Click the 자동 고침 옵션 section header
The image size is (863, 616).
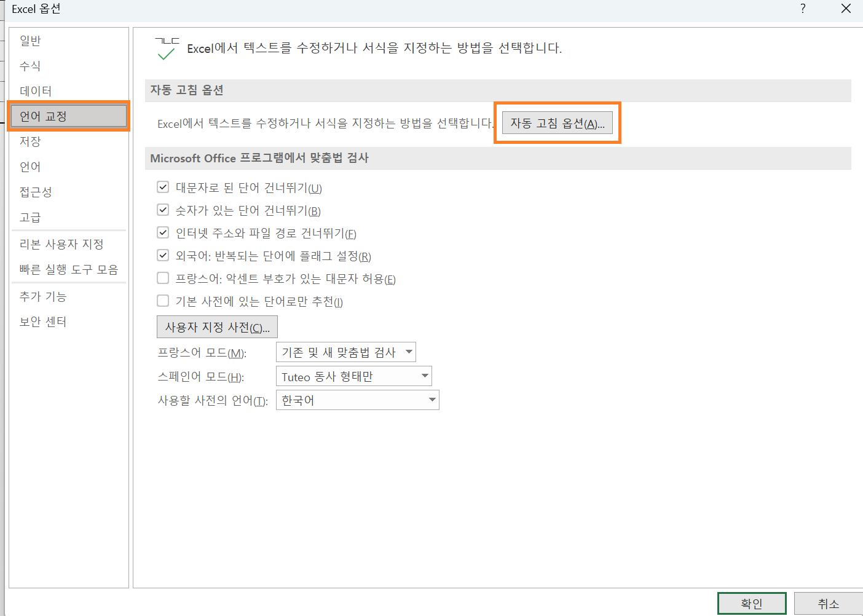pyautogui.click(x=498, y=90)
